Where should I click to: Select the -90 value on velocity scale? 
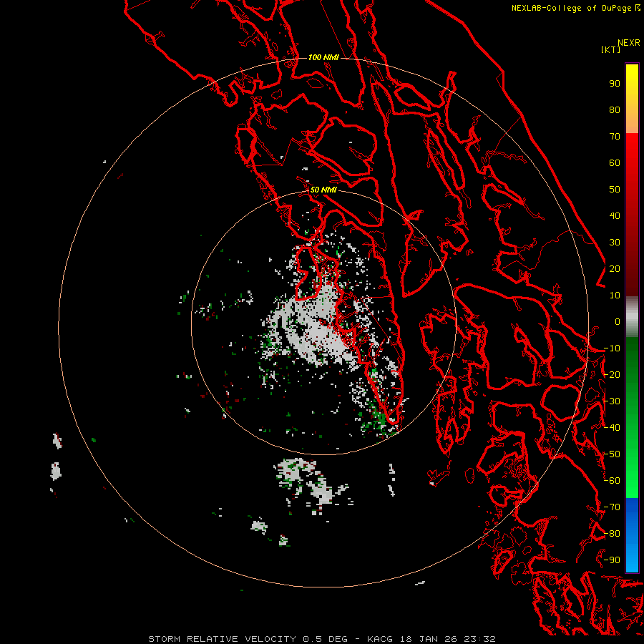click(x=613, y=560)
